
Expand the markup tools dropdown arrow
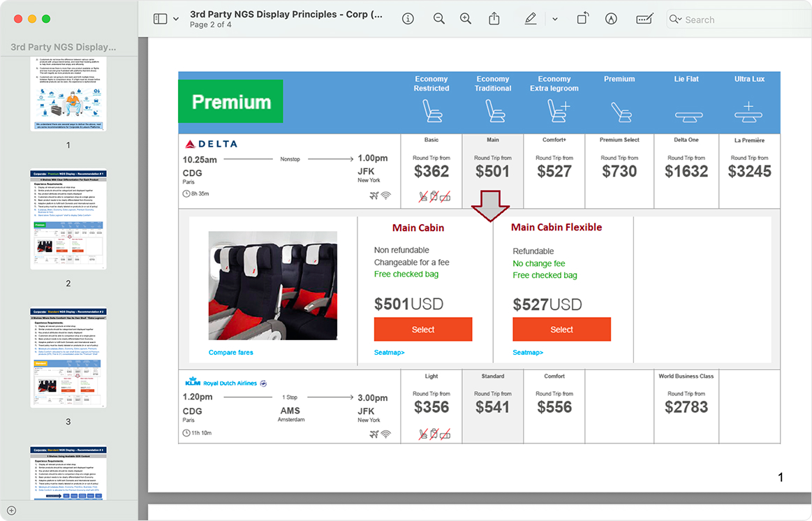tap(554, 19)
